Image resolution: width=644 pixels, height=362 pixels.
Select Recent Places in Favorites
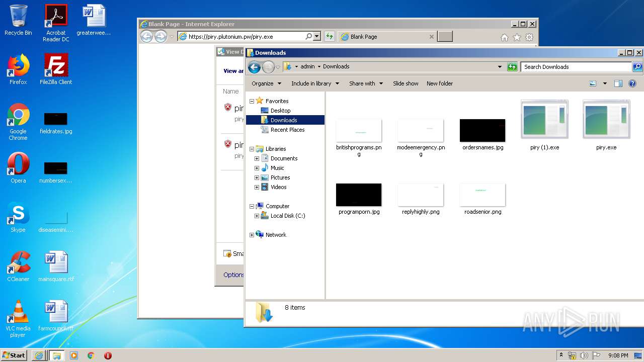click(x=287, y=130)
